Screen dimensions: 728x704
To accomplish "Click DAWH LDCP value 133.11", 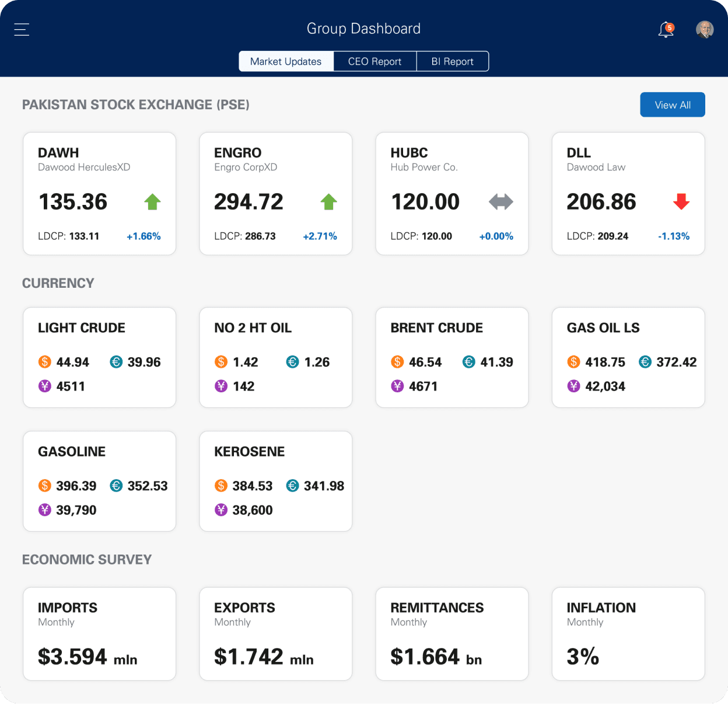I will [x=84, y=236].
